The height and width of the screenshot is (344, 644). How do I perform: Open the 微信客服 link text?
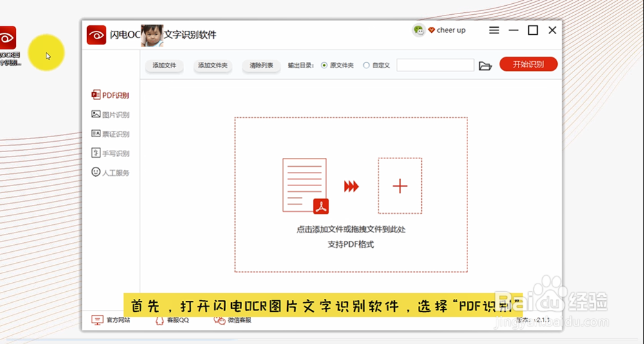tap(240, 320)
